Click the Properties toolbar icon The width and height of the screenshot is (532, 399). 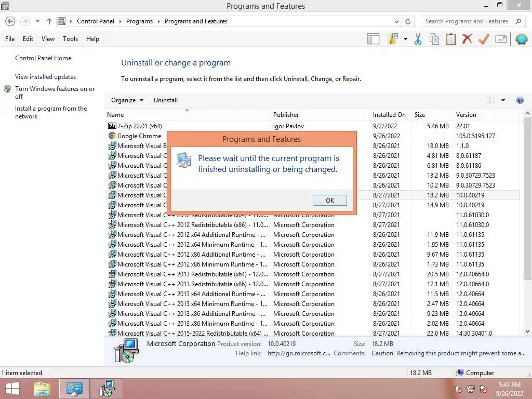point(501,39)
